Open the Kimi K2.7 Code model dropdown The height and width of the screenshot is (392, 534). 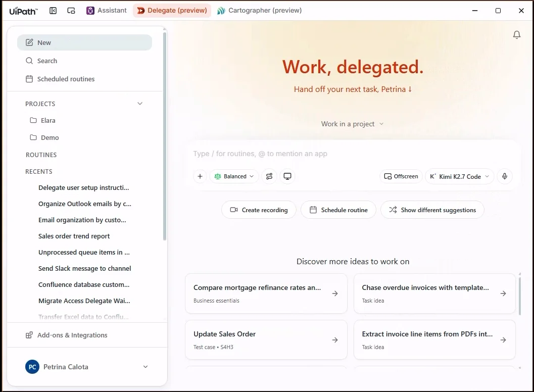coord(459,176)
